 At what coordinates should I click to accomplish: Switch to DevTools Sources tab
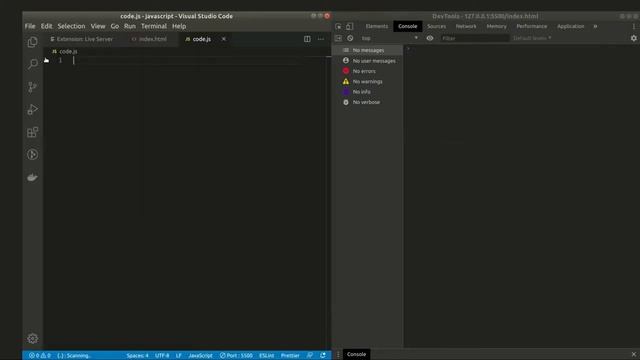click(436, 26)
